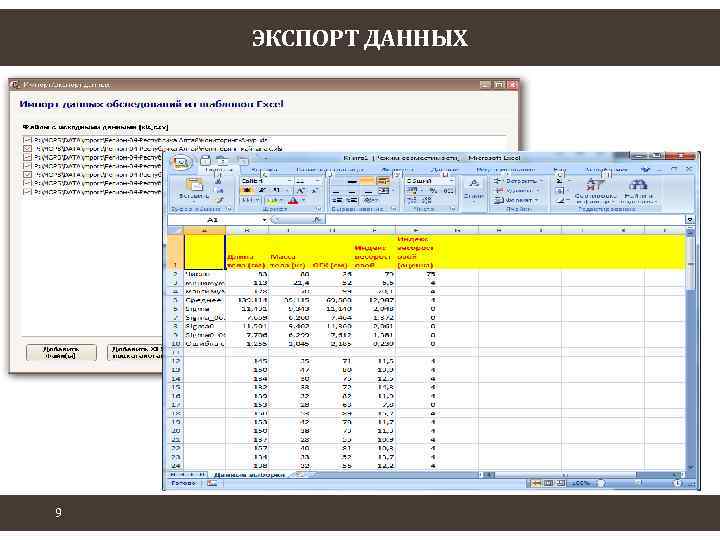Click Merge and Center icon
720x540 pixels.
coord(383,191)
